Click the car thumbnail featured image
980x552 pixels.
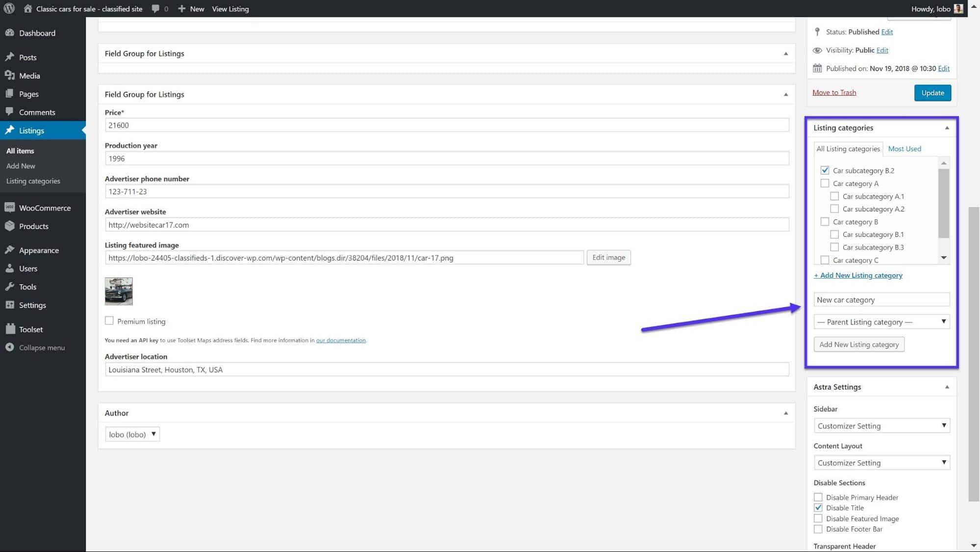119,291
